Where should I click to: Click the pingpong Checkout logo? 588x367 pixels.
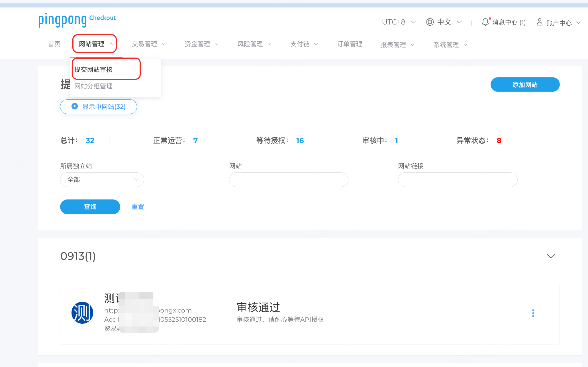(77, 20)
